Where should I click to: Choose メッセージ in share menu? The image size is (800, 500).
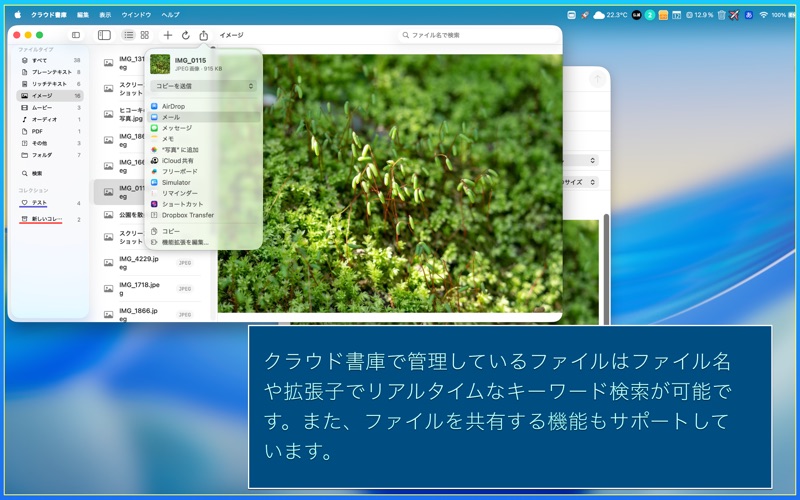[204, 128]
